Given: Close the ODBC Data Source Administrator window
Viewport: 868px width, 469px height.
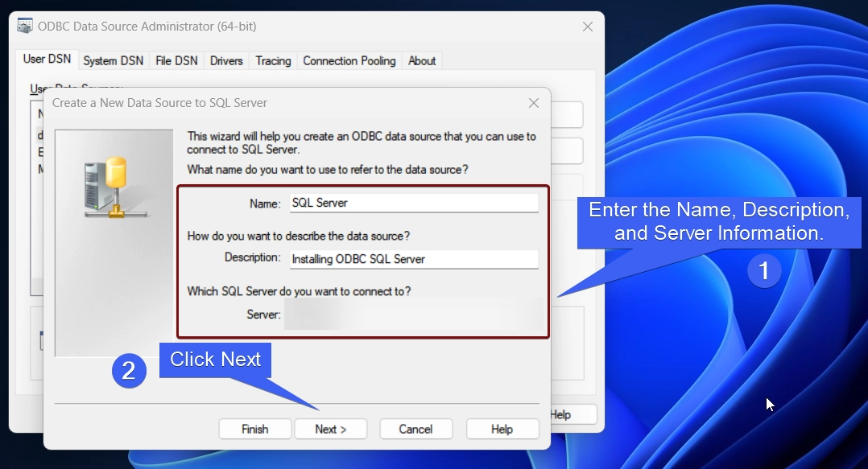Looking at the screenshot, I should coord(588,27).
